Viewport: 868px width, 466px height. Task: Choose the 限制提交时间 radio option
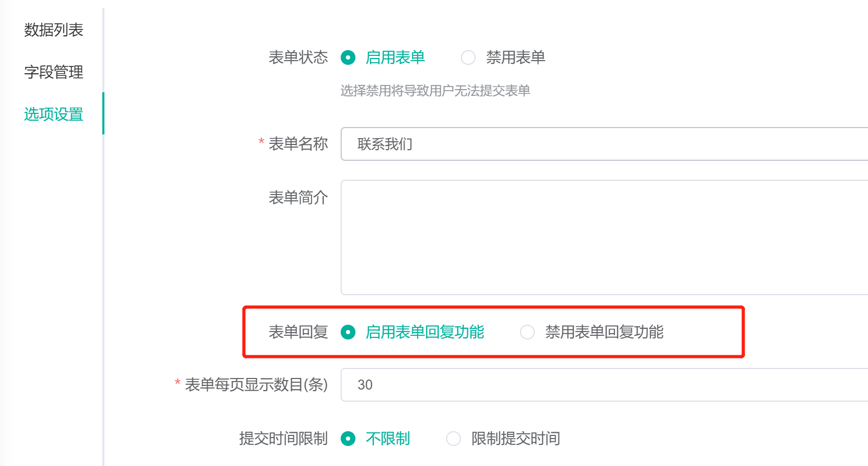[x=454, y=439]
